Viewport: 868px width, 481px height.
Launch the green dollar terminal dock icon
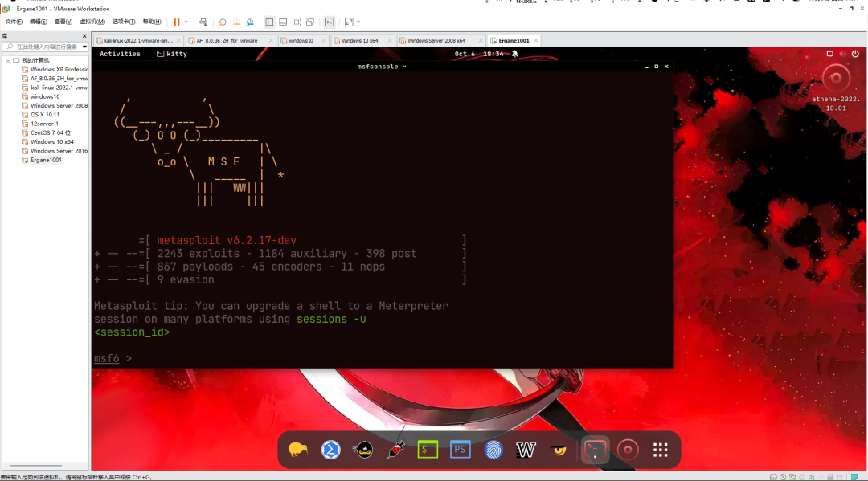pyautogui.click(x=428, y=450)
